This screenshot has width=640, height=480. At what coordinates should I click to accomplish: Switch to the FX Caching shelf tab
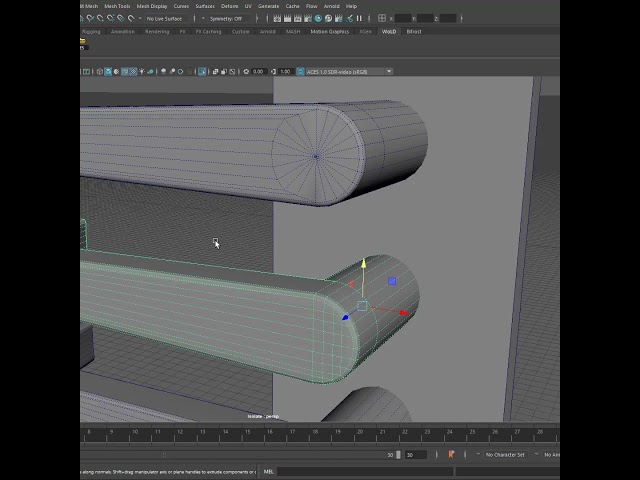click(208, 31)
